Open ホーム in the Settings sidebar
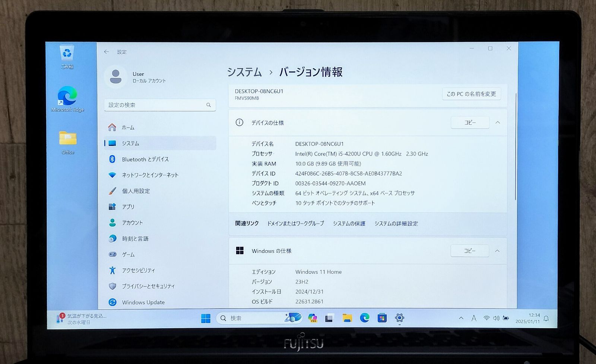This screenshot has height=364, width=596. click(128, 127)
